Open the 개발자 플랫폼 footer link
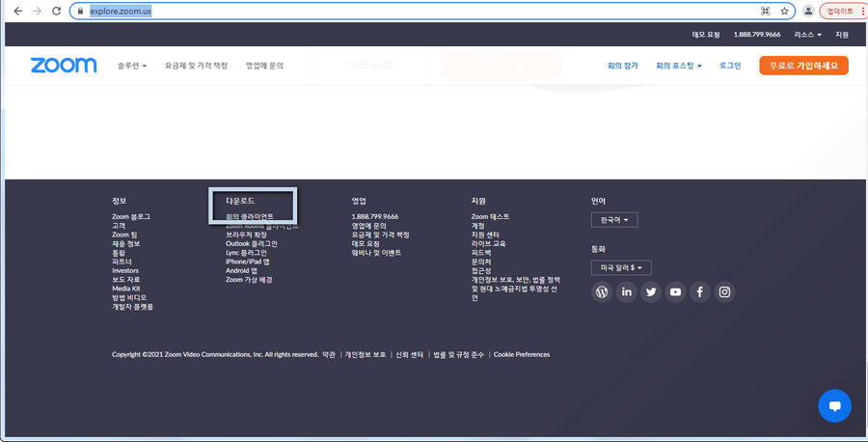The width and height of the screenshot is (868, 442). point(132,307)
